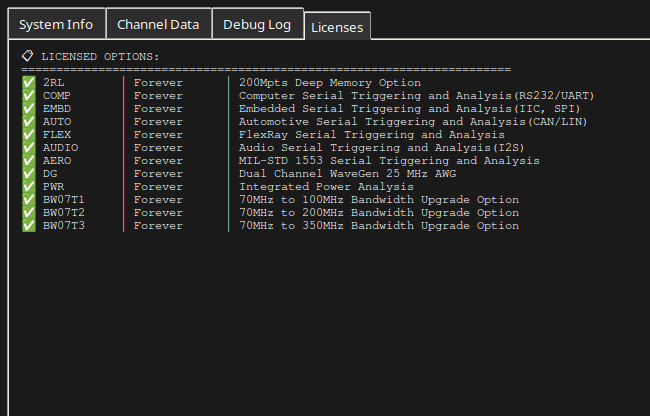Click the green checkmark for BW07T3

coord(29,225)
